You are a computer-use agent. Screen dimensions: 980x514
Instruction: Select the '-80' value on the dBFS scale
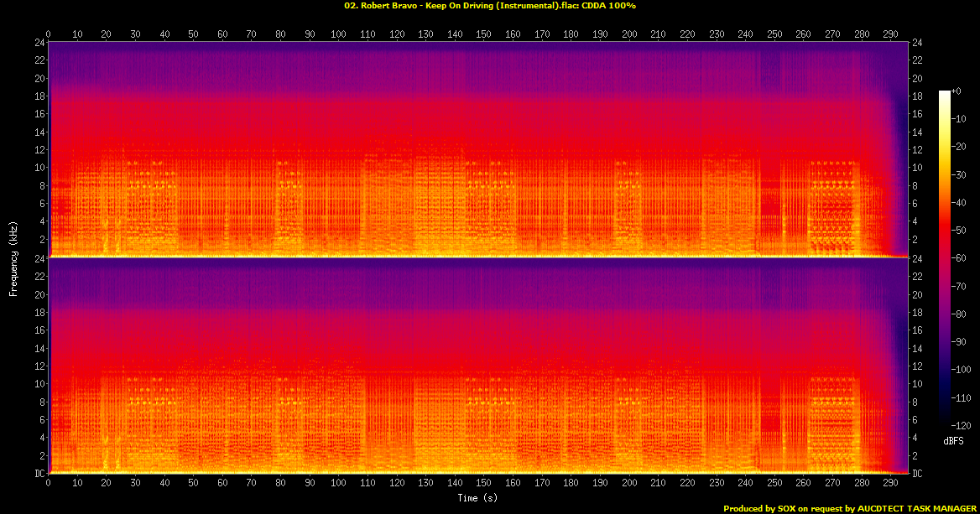[958, 314]
